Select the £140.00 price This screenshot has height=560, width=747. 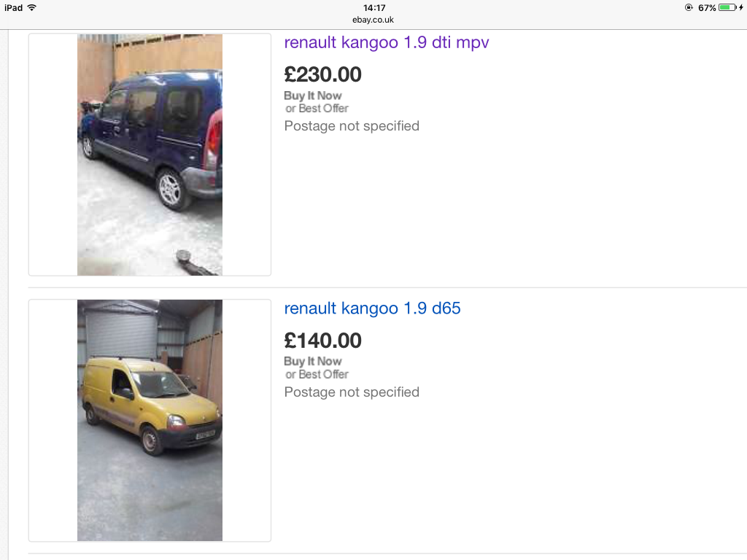tap(322, 341)
